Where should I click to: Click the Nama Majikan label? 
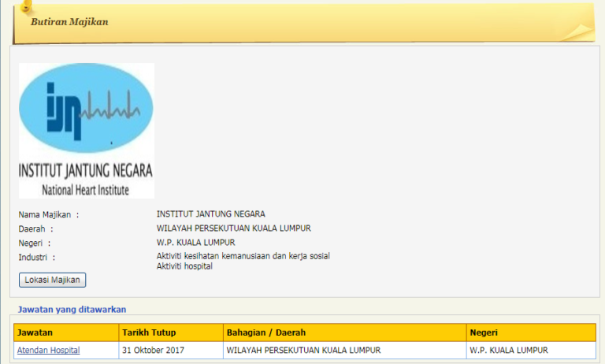(x=49, y=214)
